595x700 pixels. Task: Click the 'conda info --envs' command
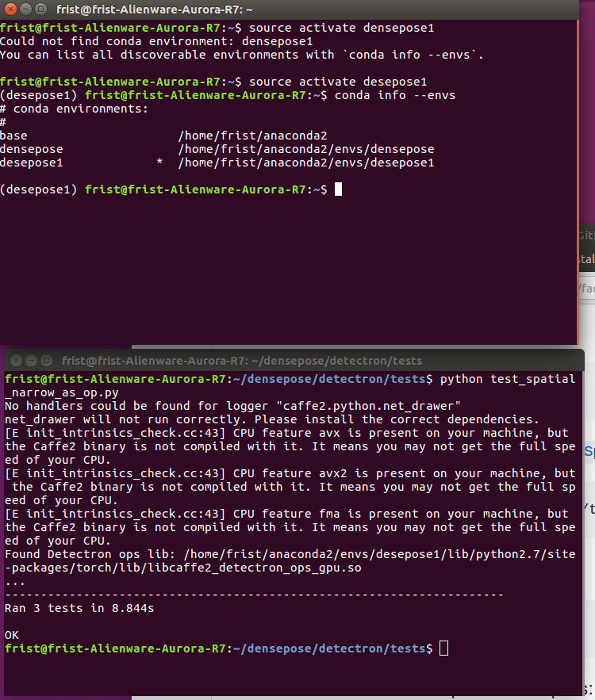pos(395,95)
